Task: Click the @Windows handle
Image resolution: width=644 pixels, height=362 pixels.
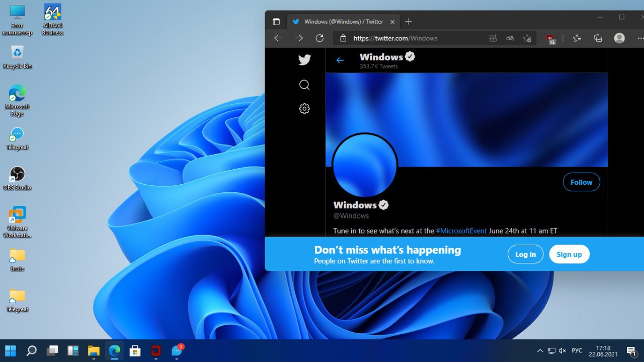Action: [351, 215]
